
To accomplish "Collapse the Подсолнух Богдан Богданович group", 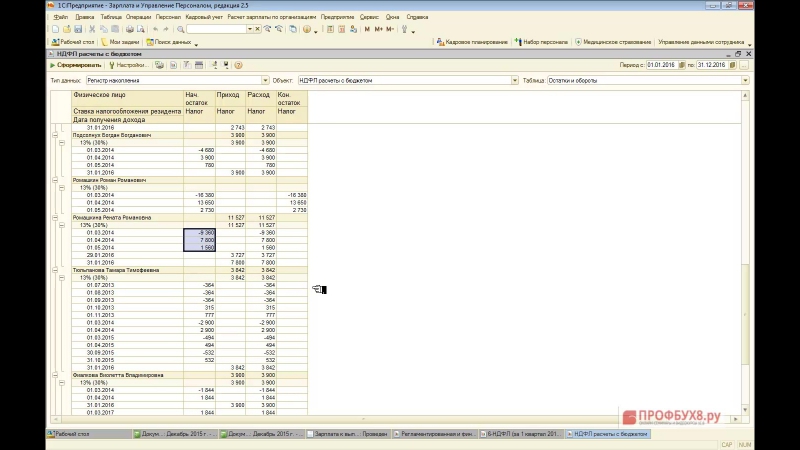I will coord(54,135).
